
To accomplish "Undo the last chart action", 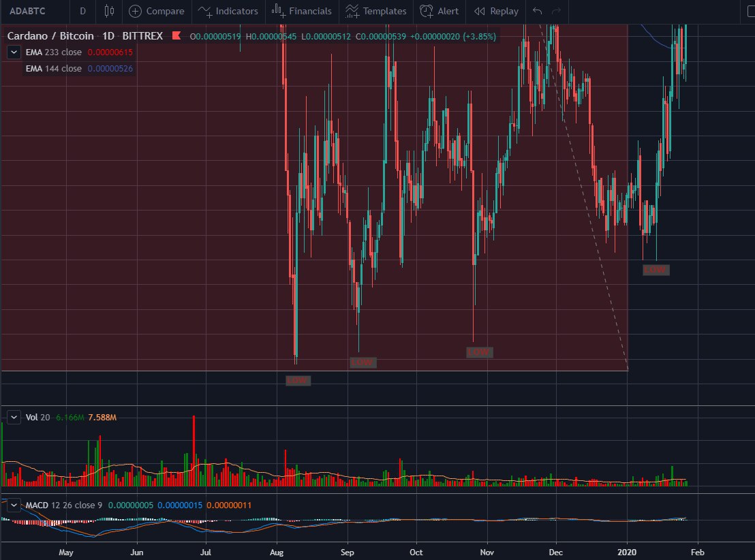I will coord(538,11).
